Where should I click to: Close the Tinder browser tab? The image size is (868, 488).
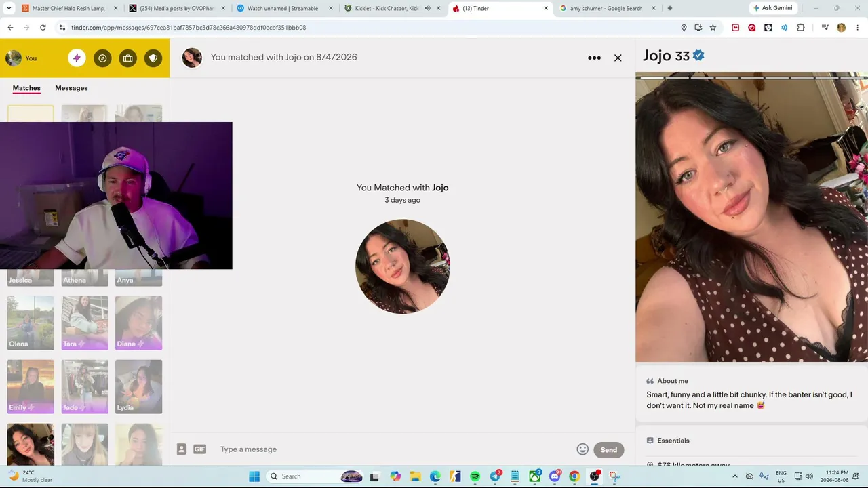coord(546,8)
